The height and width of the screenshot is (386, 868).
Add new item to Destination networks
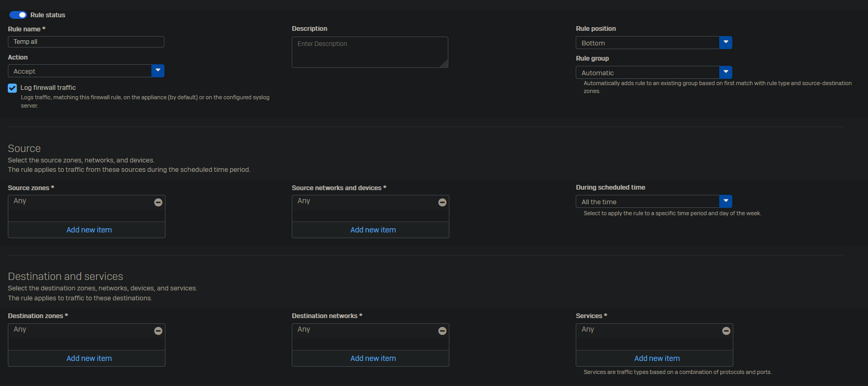click(x=373, y=358)
